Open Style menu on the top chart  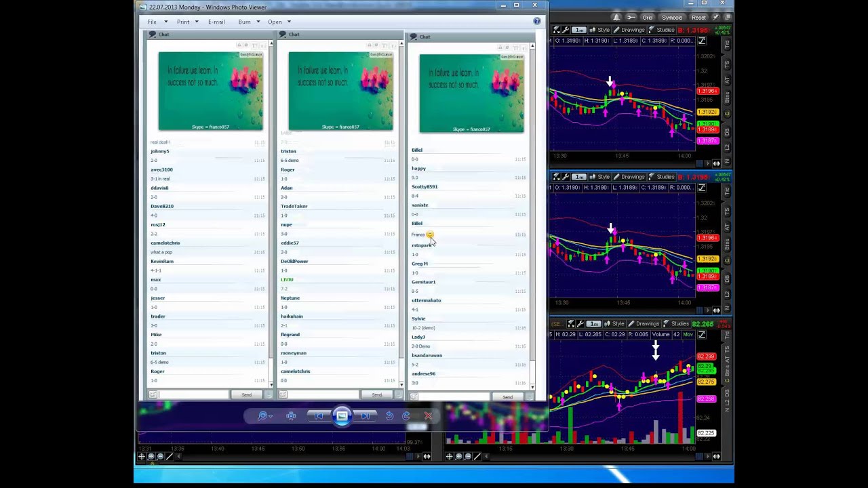tap(599, 30)
